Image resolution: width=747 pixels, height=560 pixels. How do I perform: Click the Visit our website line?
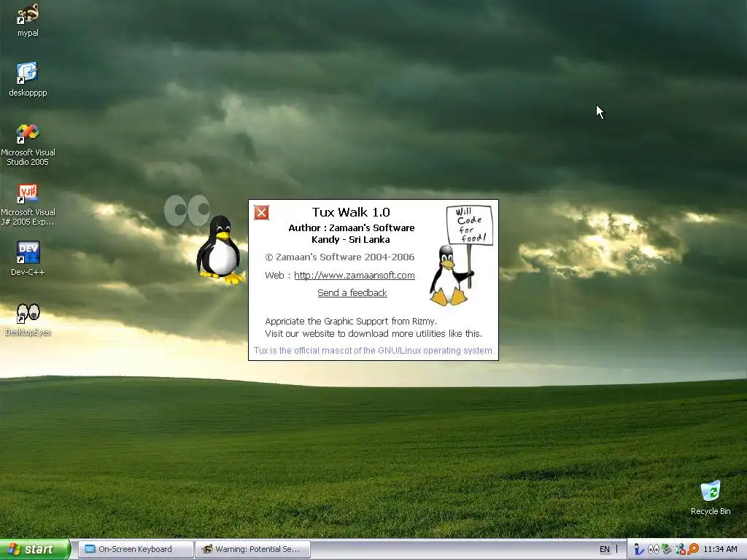(x=373, y=333)
